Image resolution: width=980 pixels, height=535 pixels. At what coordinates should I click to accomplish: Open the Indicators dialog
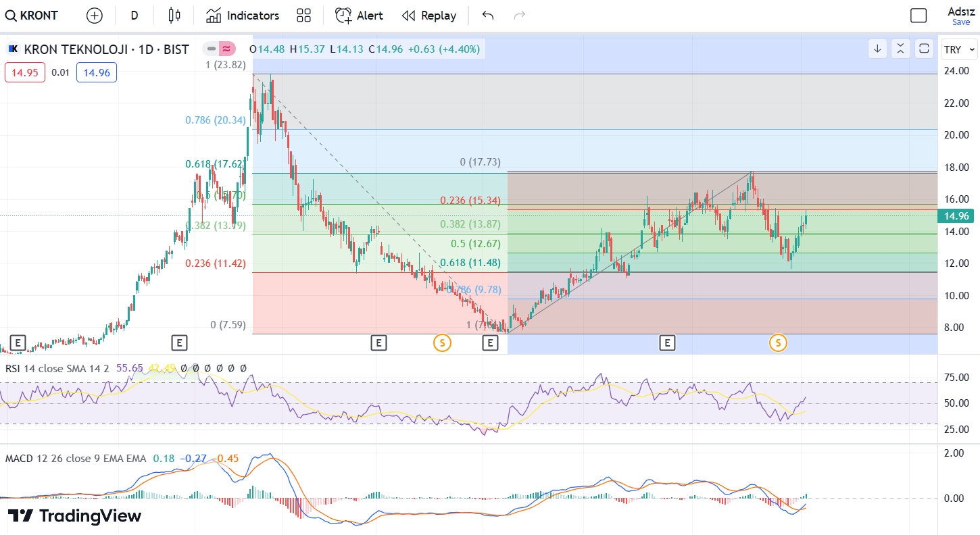[243, 16]
